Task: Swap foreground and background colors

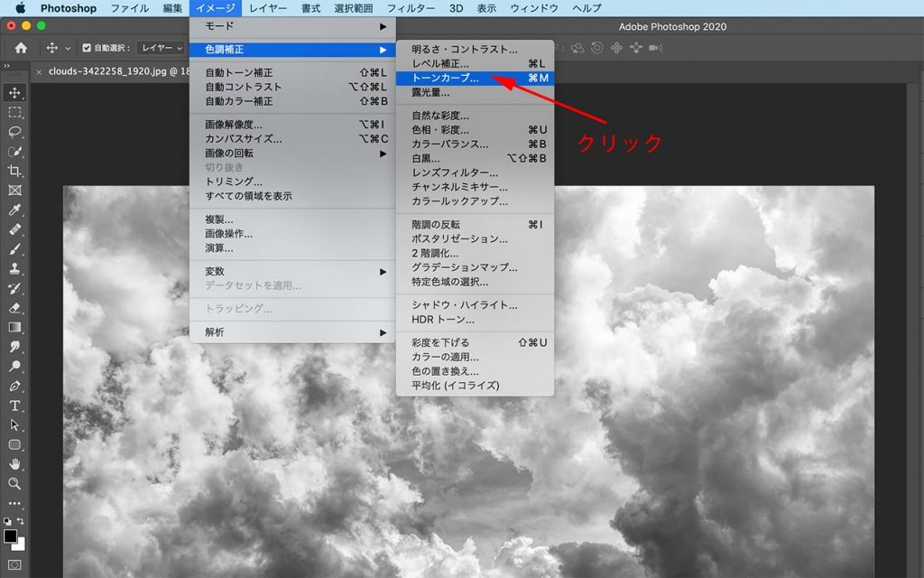Action: click(21, 521)
